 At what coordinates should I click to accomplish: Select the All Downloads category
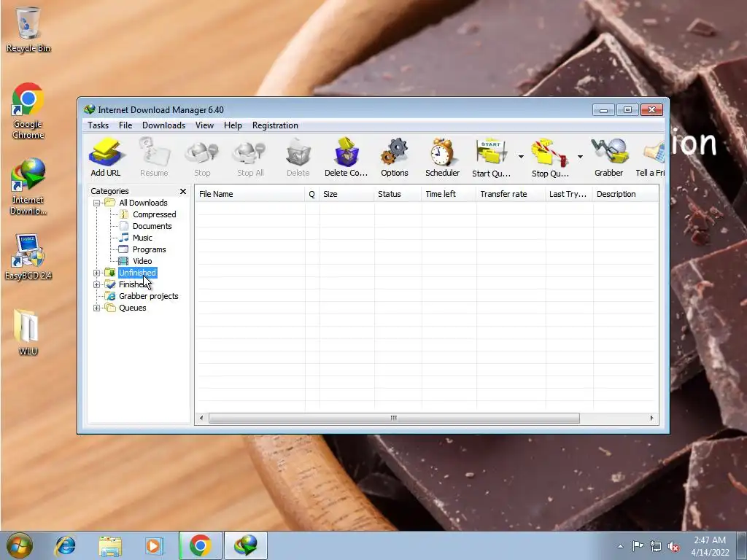click(143, 203)
